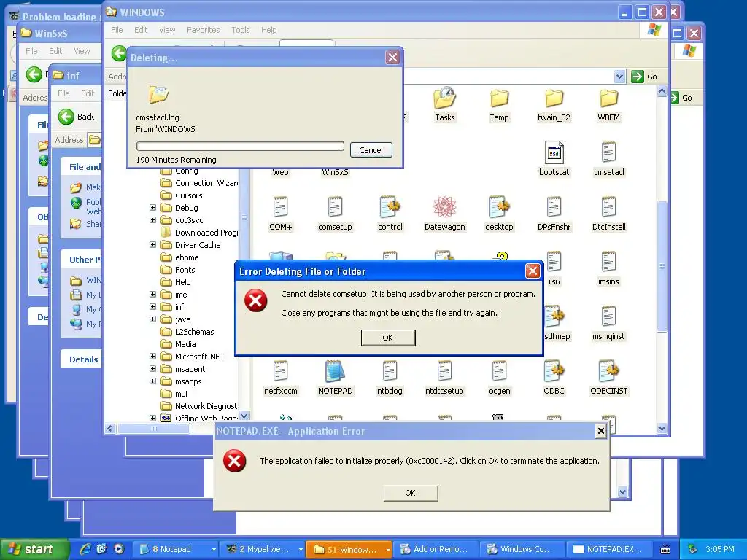This screenshot has height=560, width=747.
Task: Open Tools menu in WINDOWS window
Action: click(241, 30)
